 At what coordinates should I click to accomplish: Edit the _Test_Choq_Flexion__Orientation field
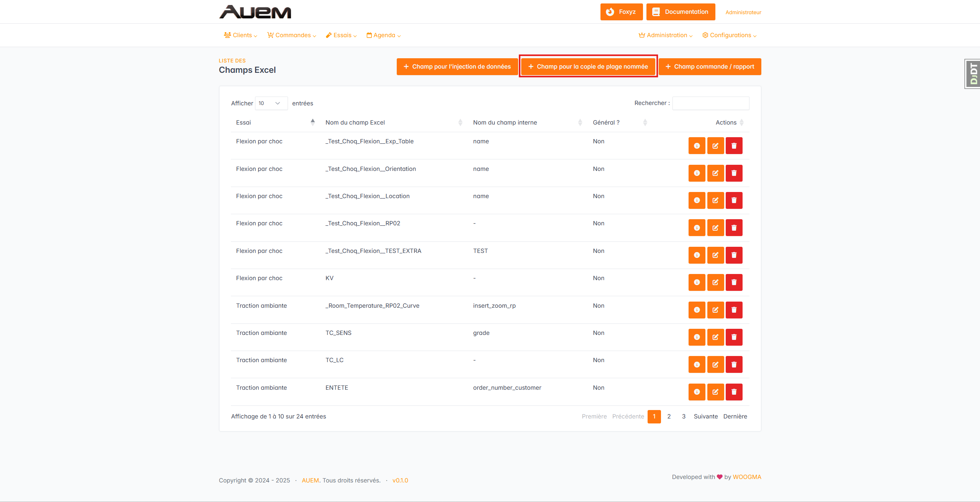pos(715,173)
